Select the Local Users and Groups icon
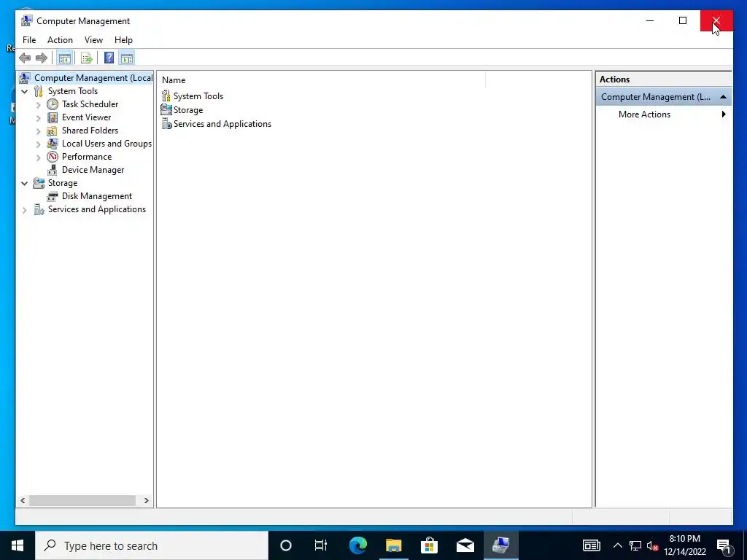The height and width of the screenshot is (560, 747). [53, 144]
